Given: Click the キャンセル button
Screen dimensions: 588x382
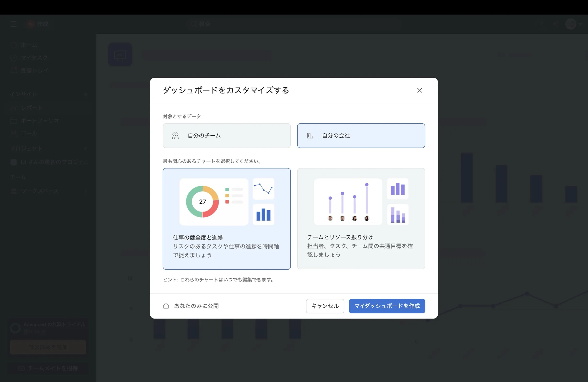Looking at the screenshot, I should tap(325, 306).
